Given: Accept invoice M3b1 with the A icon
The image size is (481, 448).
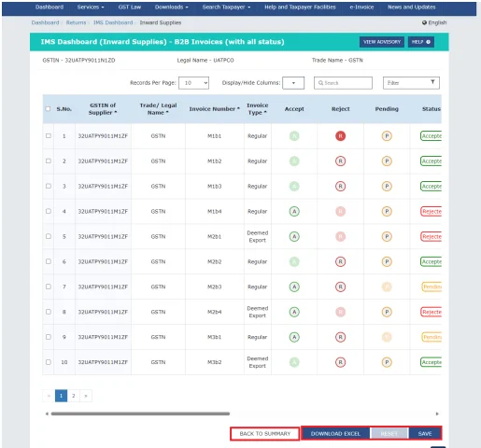Looking at the screenshot, I should pos(294,337).
